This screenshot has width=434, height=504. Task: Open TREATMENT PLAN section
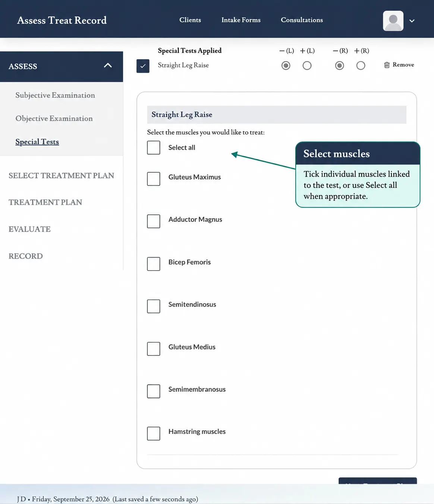tap(45, 202)
